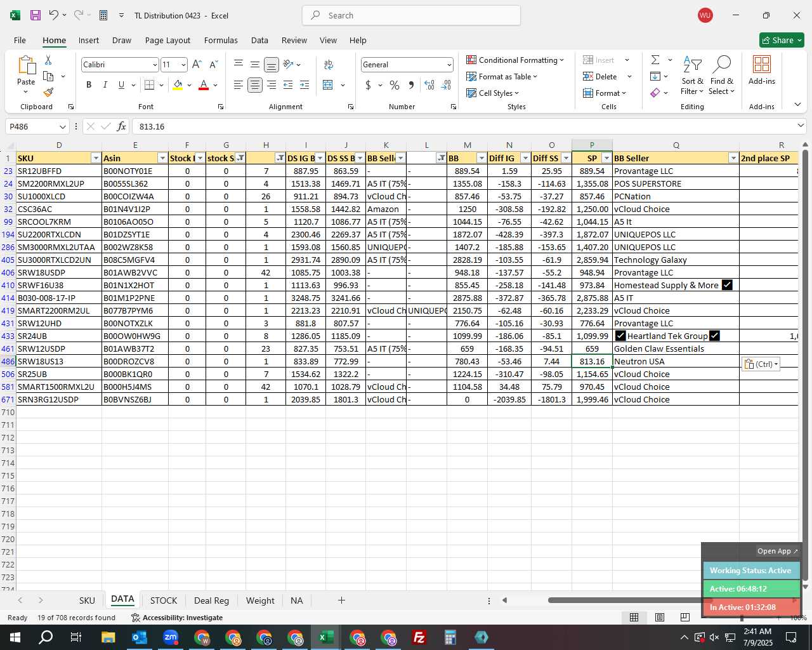Click the Borders icon

click(x=150, y=85)
